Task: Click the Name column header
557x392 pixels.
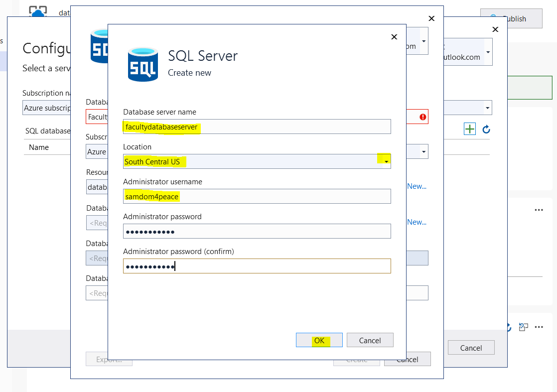Action: click(x=39, y=147)
